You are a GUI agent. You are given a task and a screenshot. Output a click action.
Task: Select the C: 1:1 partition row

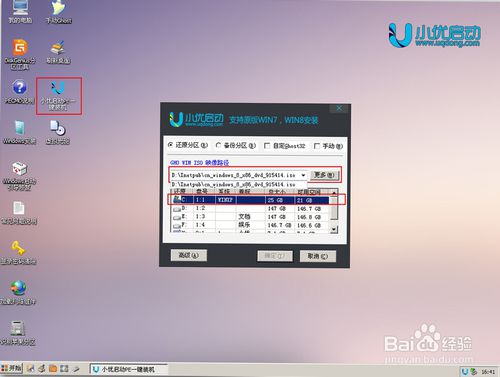coord(251,200)
